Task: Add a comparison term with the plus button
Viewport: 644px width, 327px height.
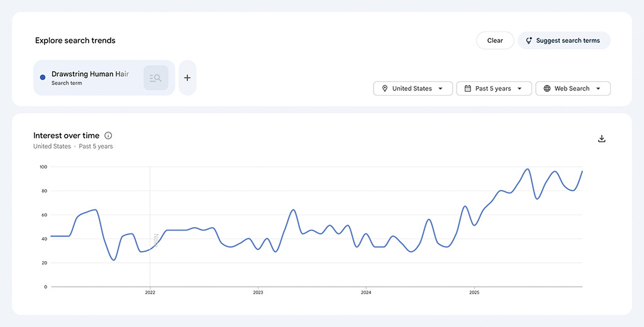Action: tap(187, 78)
